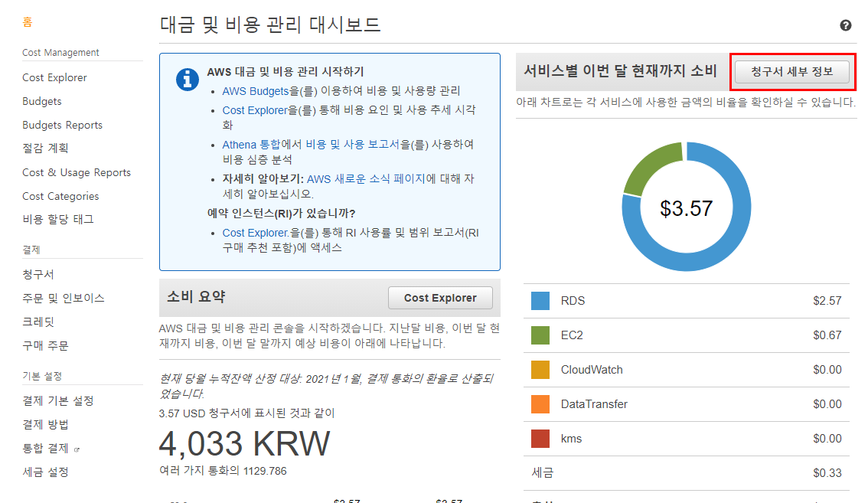Click the yellow CloudWatch color swatch
This screenshot has height=503, width=868.
[x=540, y=370]
